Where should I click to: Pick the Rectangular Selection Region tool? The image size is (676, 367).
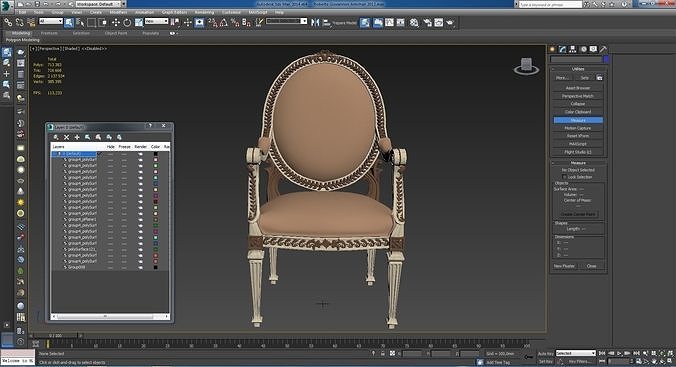click(91, 22)
